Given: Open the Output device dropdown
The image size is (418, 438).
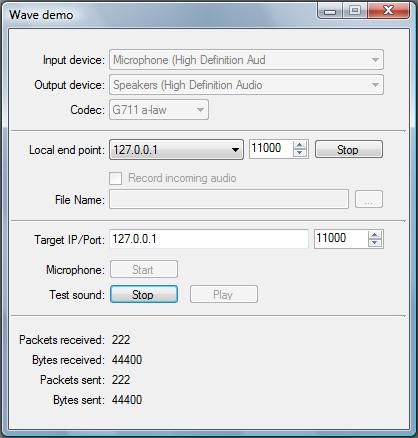Looking at the screenshot, I should [x=246, y=85].
